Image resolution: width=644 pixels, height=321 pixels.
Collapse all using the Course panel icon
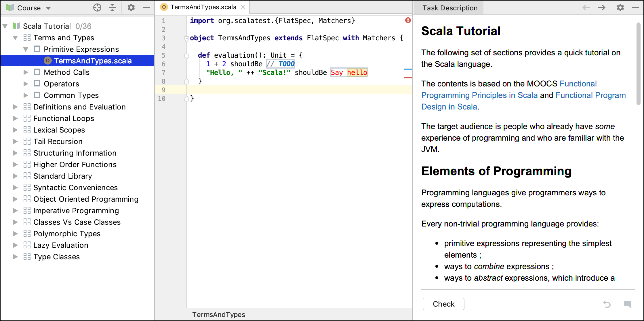pos(112,8)
